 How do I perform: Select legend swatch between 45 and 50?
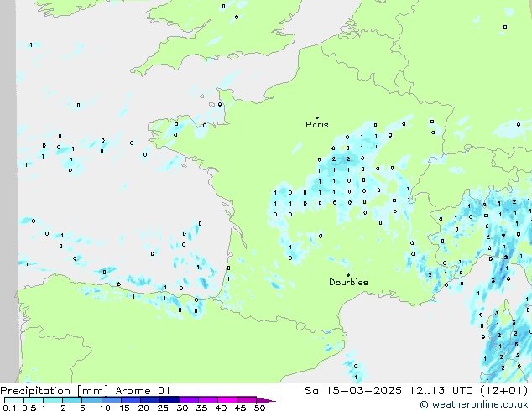pos(247,400)
